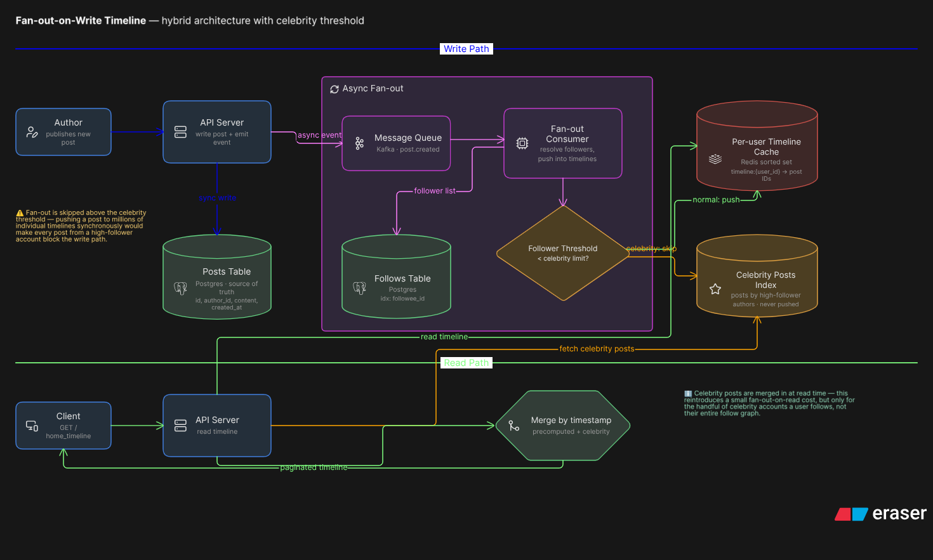This screenshot has height=560, width=933.
Task: Select the Async Fan-out group title
Action: [373, 89]
